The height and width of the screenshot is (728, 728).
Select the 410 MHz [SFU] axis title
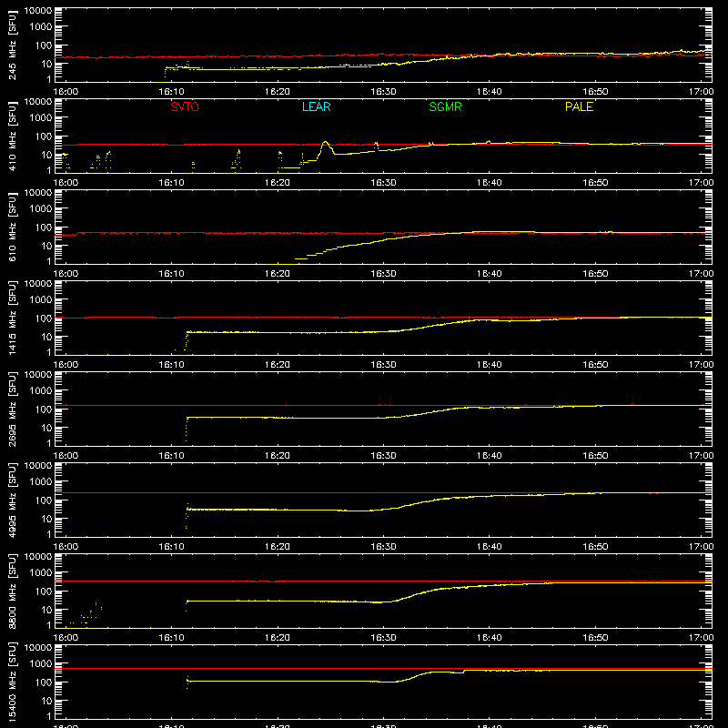(x=13, y=136)
